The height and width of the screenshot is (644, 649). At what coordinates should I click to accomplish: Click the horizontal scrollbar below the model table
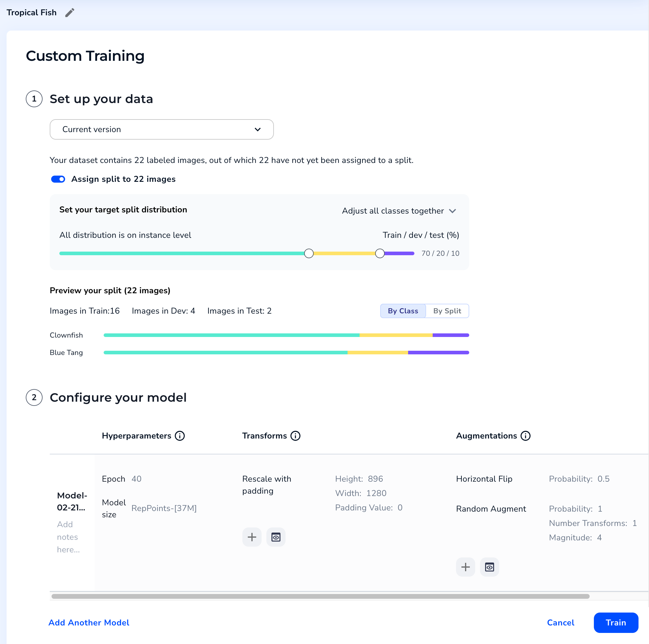coord(319,596)
